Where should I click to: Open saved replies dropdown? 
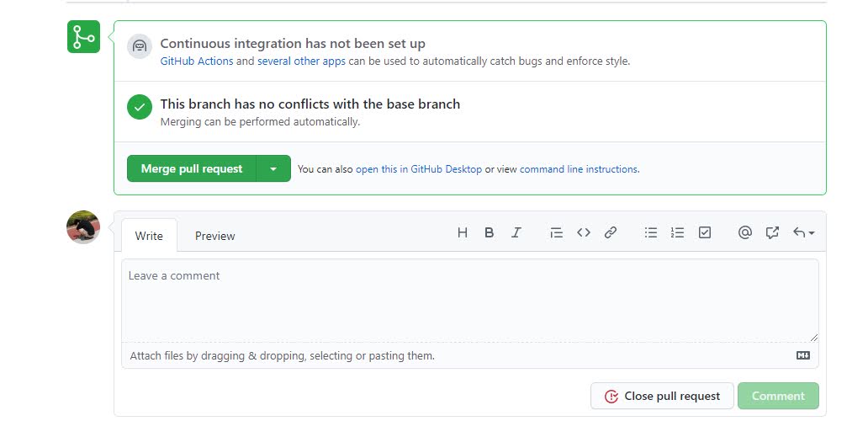pos(803,233)
